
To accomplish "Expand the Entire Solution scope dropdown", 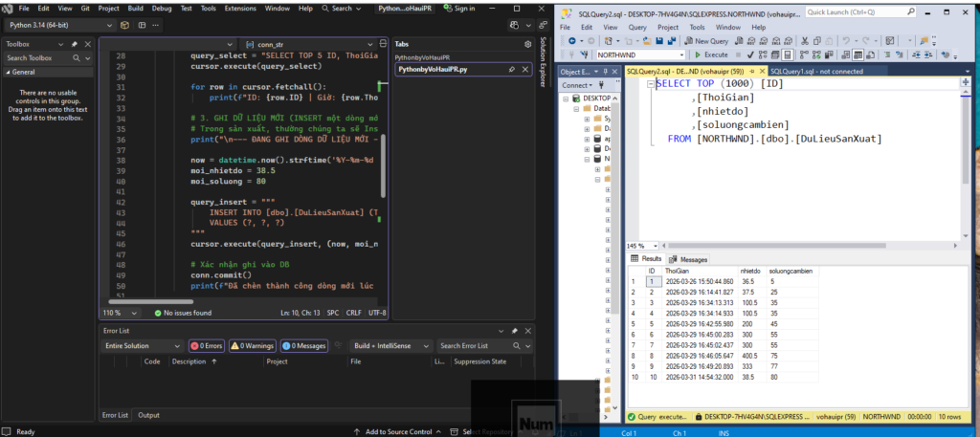I will click(179, 345).
